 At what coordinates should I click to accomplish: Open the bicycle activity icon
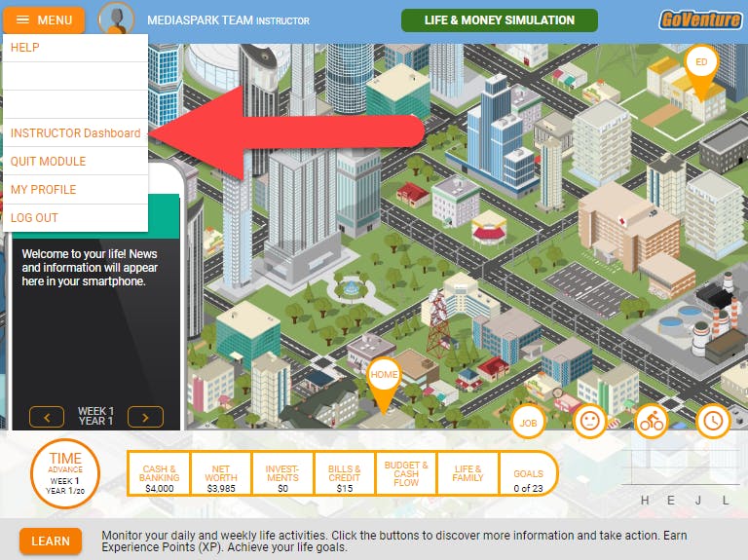pos(652,421)
